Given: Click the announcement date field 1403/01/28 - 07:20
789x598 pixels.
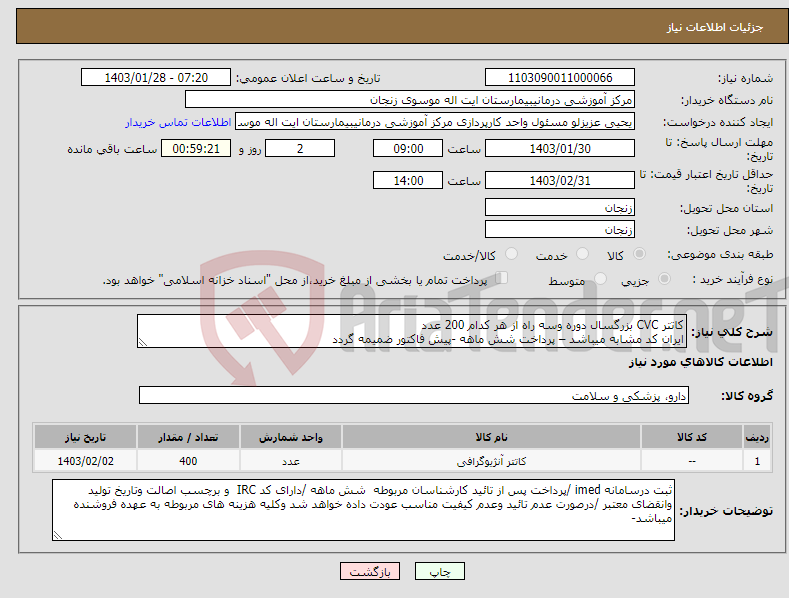Looking at the screenshot, I should tap(156, 78).
